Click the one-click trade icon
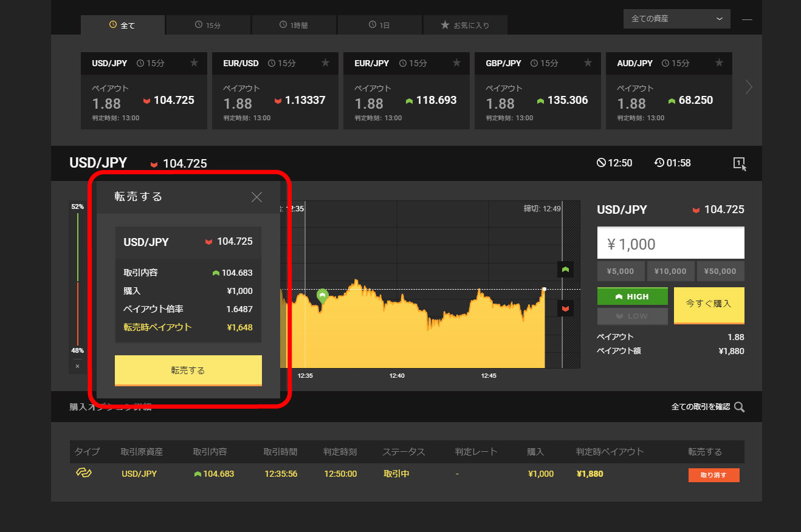801x532 pixels. click(739, 163)
